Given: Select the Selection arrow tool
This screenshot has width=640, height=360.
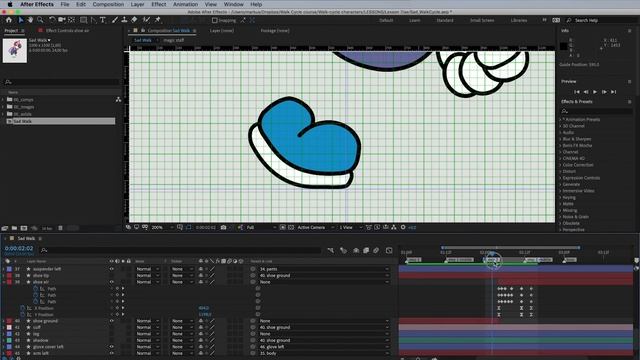Looking at the screenshot, I should pyautogui.click(x=21, y=20).
